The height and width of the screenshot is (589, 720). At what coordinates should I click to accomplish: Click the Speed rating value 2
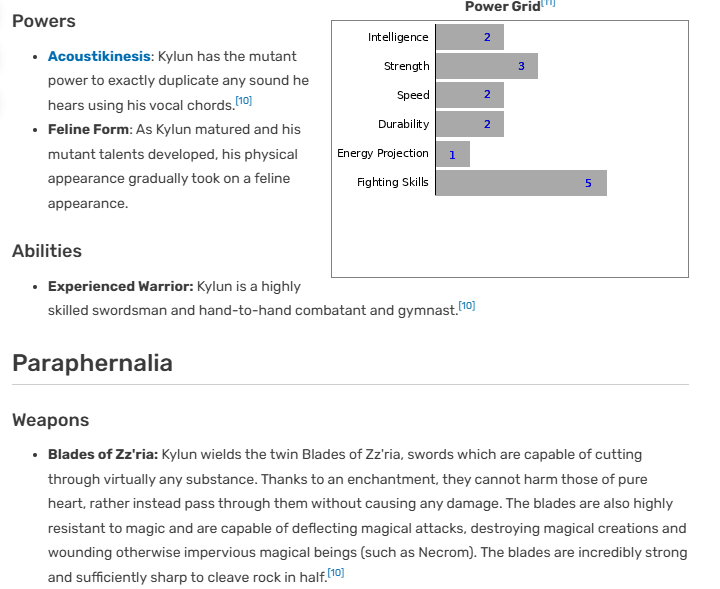pyautogui.click(x=487, y=95)
